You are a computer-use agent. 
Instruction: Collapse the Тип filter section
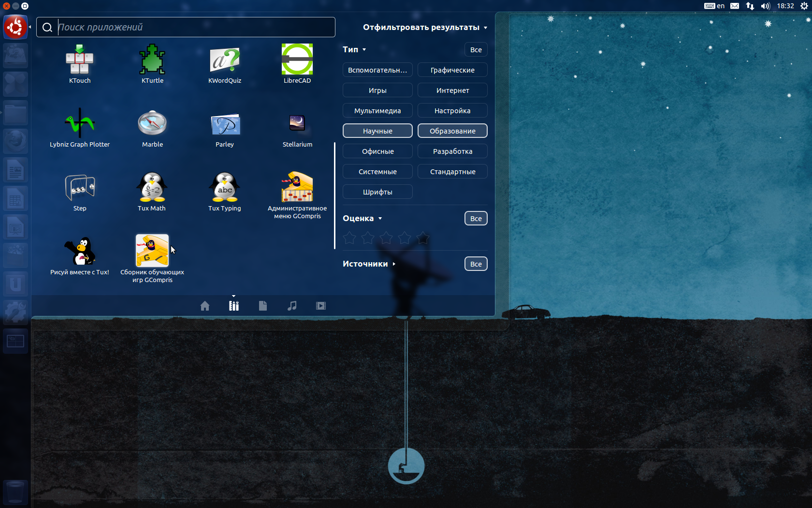coord(354,49)
